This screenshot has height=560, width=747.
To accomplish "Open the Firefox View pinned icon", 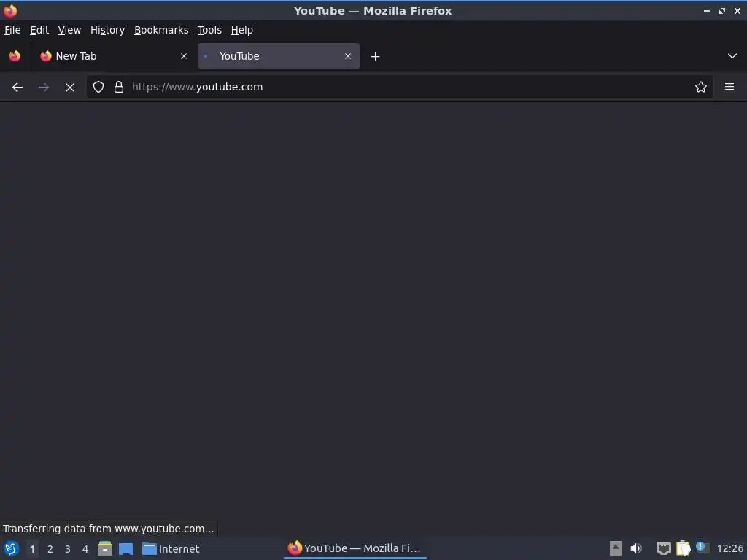I will click(15, 56).
